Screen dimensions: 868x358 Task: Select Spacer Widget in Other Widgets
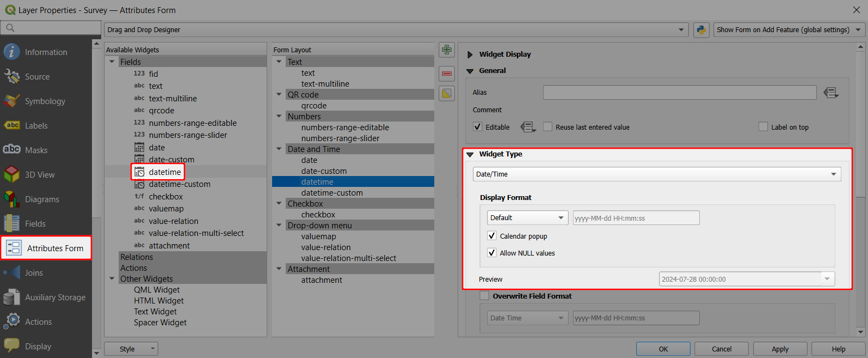tap(160, 322)
